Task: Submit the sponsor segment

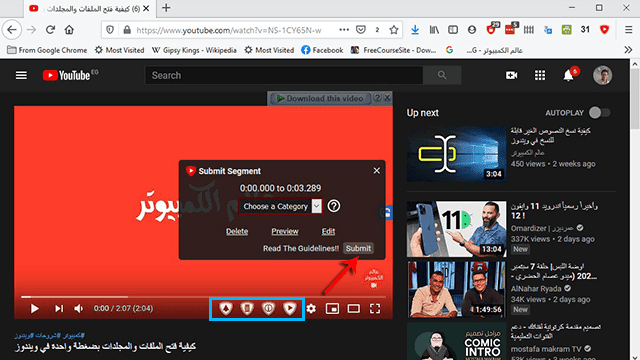Action: coord(358,248)
